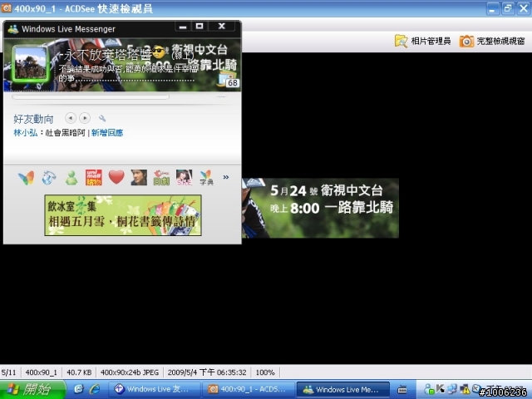Image resolution: width=532 pixels, height=399 pixels.
Task: Click the network computers tray icon
Action: (x=452, y=389)
